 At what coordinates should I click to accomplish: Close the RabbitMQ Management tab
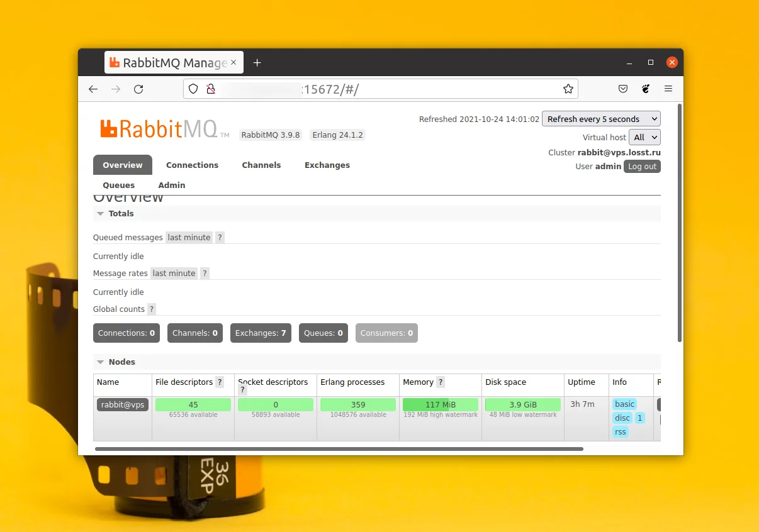point(233,62)
